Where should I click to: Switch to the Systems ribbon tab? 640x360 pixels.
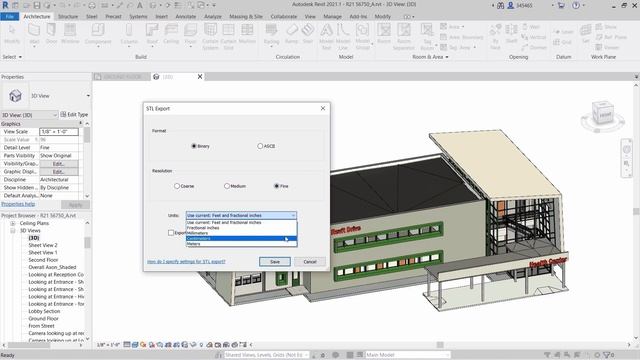point(138,16)
